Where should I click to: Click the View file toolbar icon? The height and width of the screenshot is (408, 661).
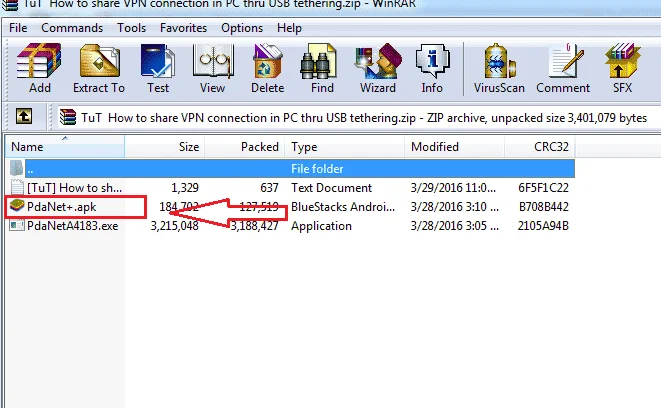213,62
